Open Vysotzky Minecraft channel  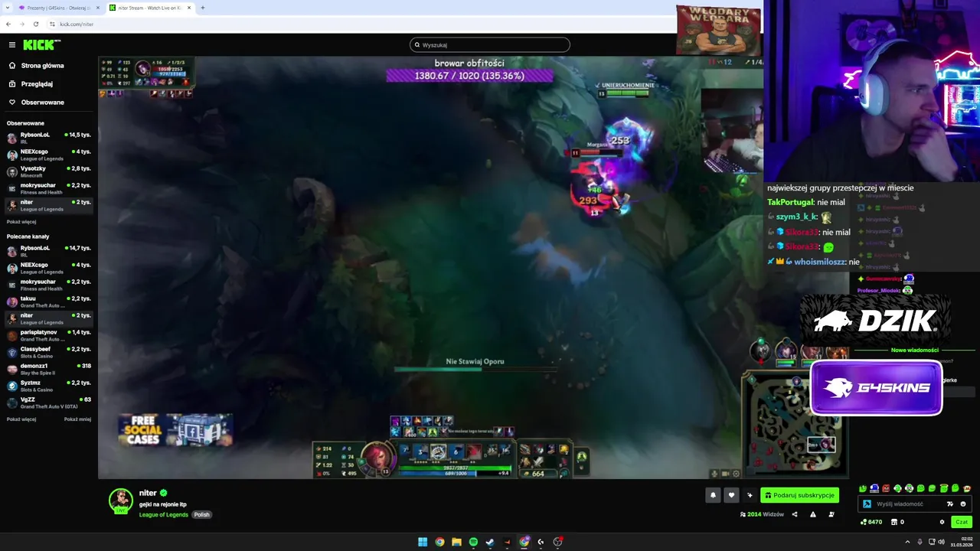pyautogui.click(x=49, y=171)
